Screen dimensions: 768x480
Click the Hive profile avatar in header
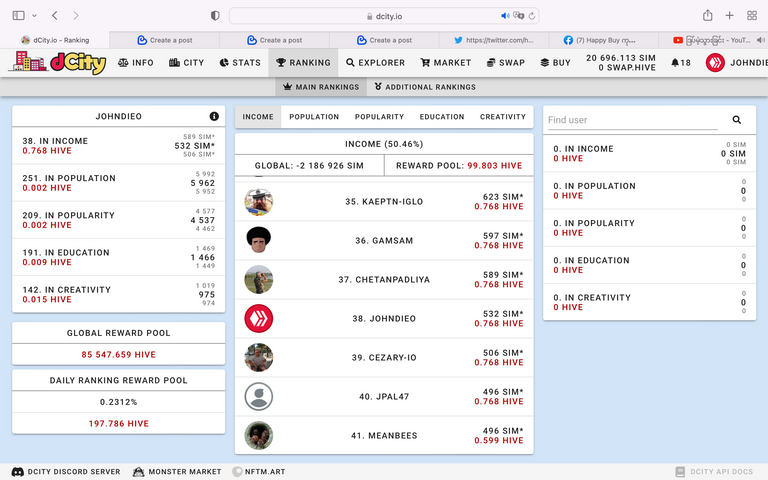(715, 63)
